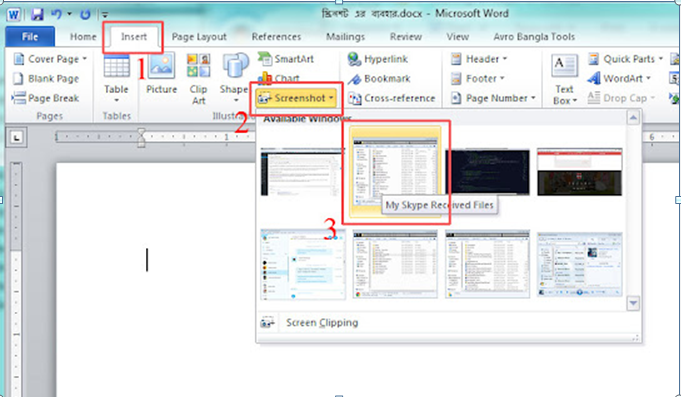Open the Avro Bangla Tools tab
The height and width of the screenshot is (397, 681).
pos(534,37)
